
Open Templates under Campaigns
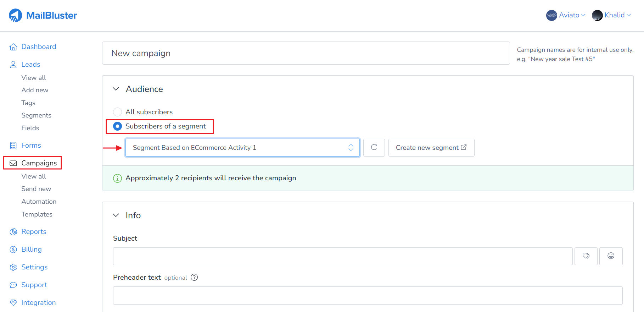pos(37,214)
